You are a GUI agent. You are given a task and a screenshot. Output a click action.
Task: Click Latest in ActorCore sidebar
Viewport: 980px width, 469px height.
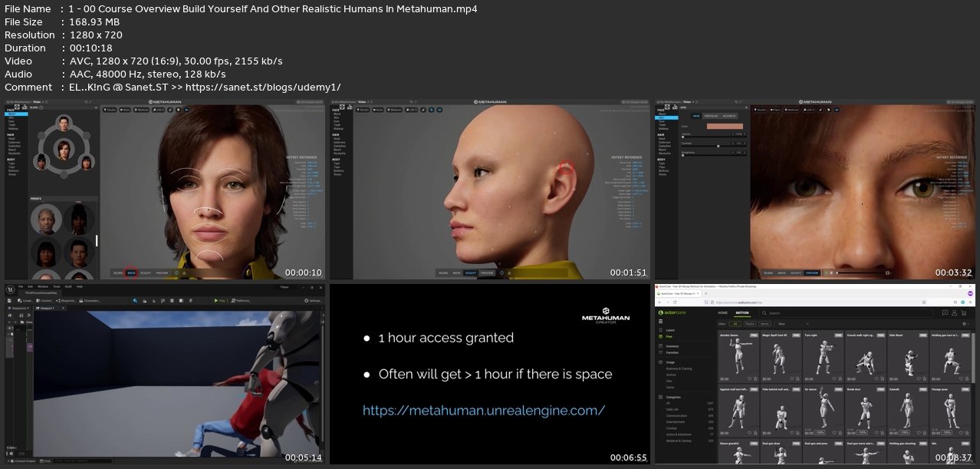click(670, 330)
